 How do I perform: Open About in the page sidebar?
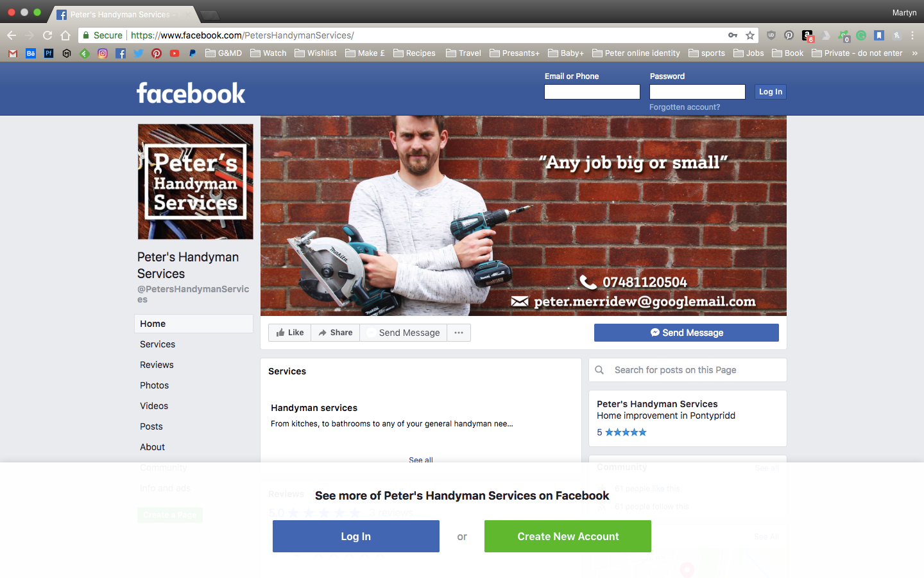[152, 447]
